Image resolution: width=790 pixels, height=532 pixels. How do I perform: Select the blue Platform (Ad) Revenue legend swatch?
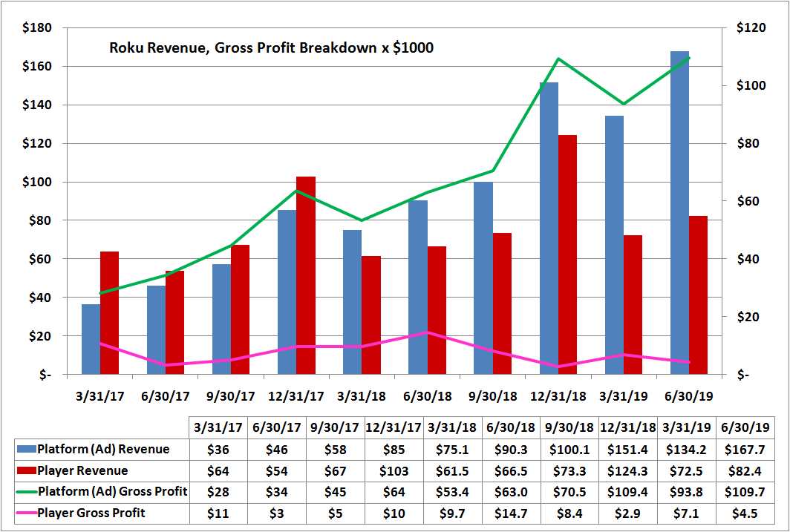(27, 449)
